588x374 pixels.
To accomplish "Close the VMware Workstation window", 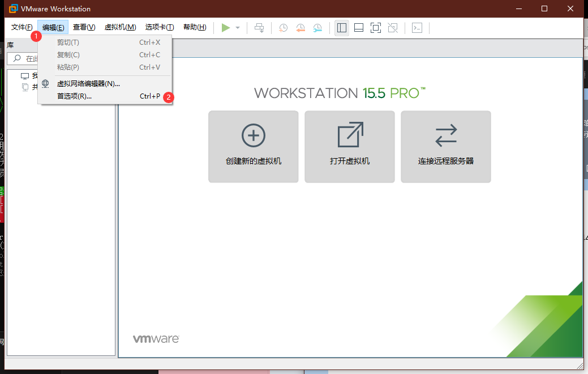I will (x=570, y=8).
